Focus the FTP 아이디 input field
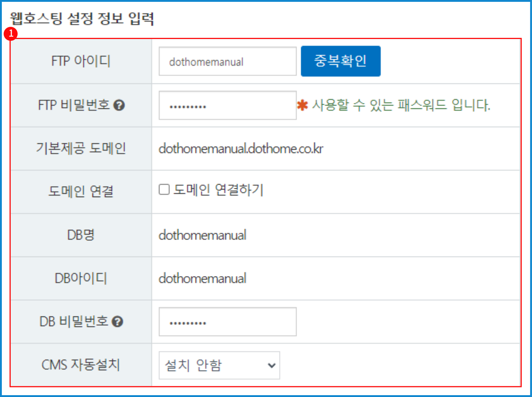 [x=227, y=61]
